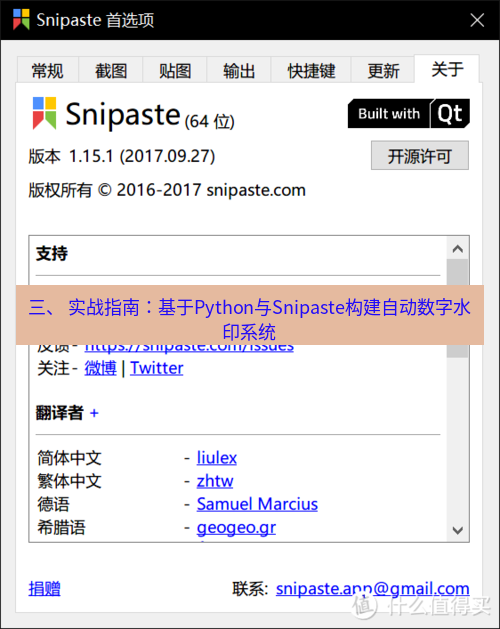Click the 开源许可 button
Viewport: 500px width, 629px height.
pyautogui.click(x=420, y=155)
